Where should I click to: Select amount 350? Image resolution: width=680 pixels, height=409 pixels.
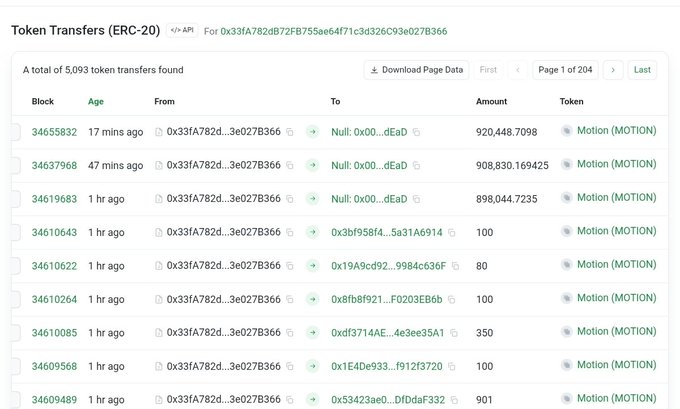[x=484, y=333]
